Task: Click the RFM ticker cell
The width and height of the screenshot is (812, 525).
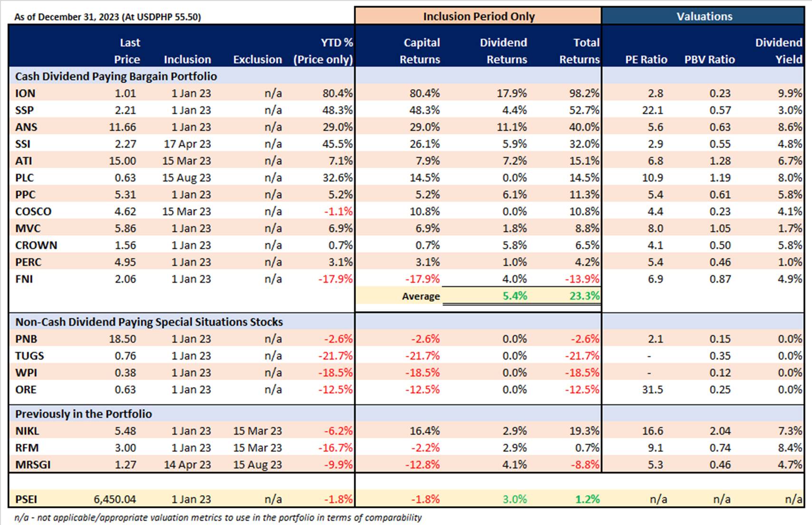Action: 27,448
